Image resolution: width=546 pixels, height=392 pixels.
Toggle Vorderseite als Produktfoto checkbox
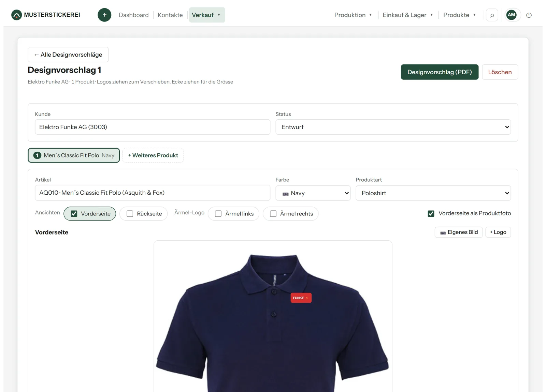tap(431, 213)
